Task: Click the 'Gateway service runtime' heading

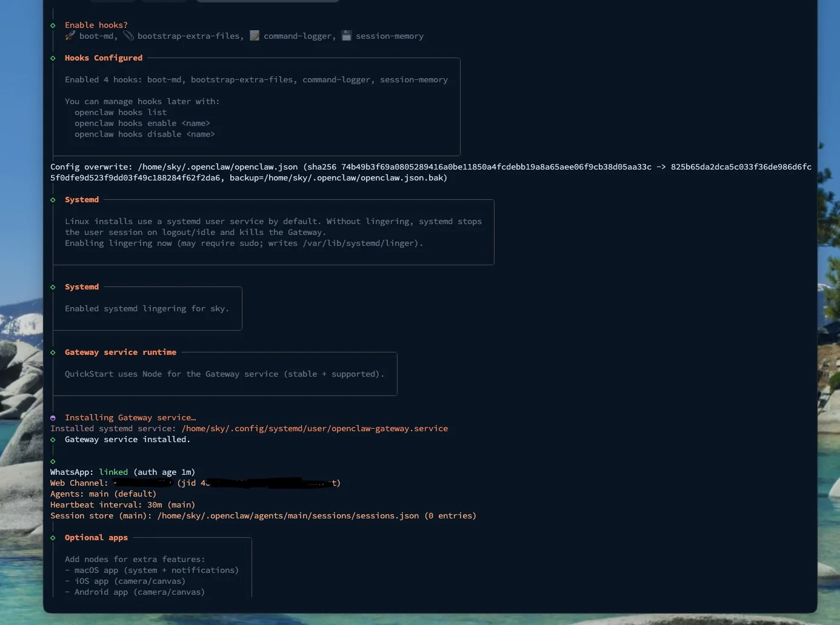Action: pyautogui.click(x=121, y=352)
